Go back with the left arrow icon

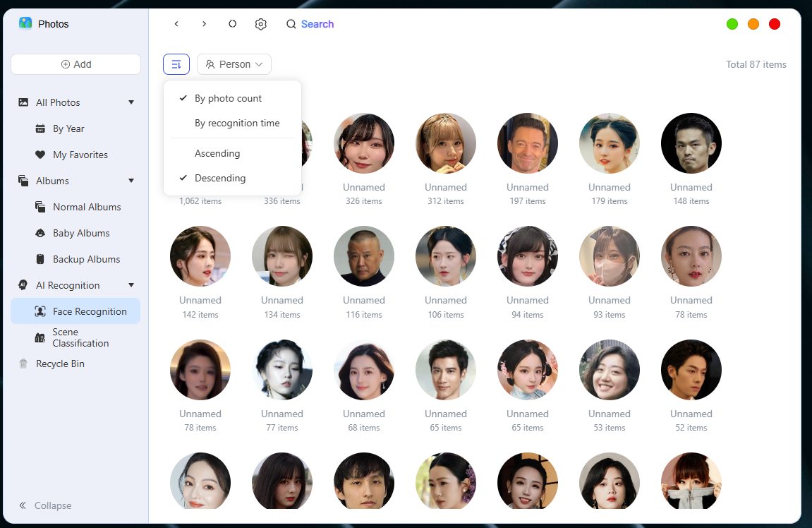click(176, 24)
